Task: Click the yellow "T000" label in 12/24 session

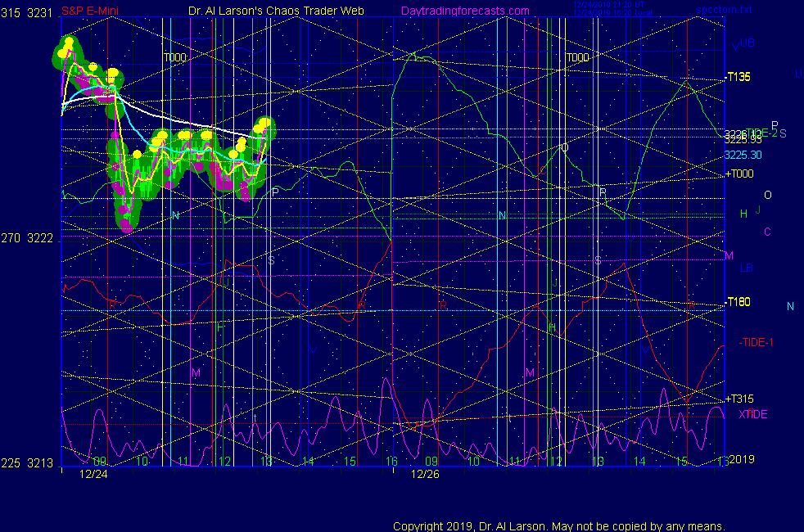Action: 175,57
